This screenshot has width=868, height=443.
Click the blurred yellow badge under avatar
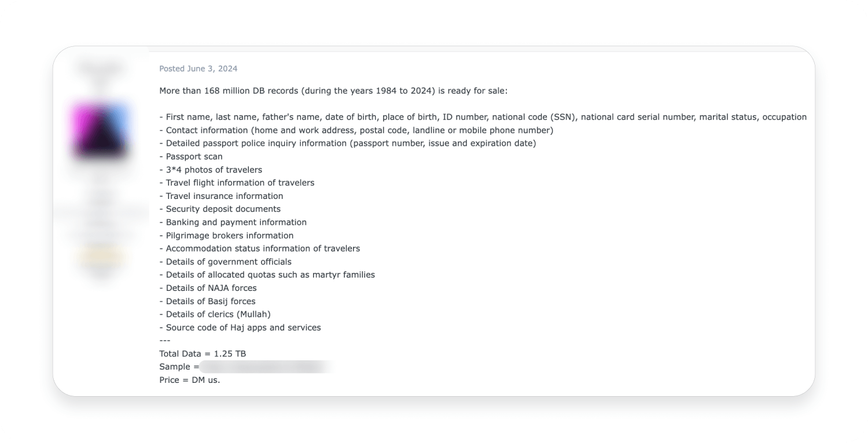pos(100,256)
